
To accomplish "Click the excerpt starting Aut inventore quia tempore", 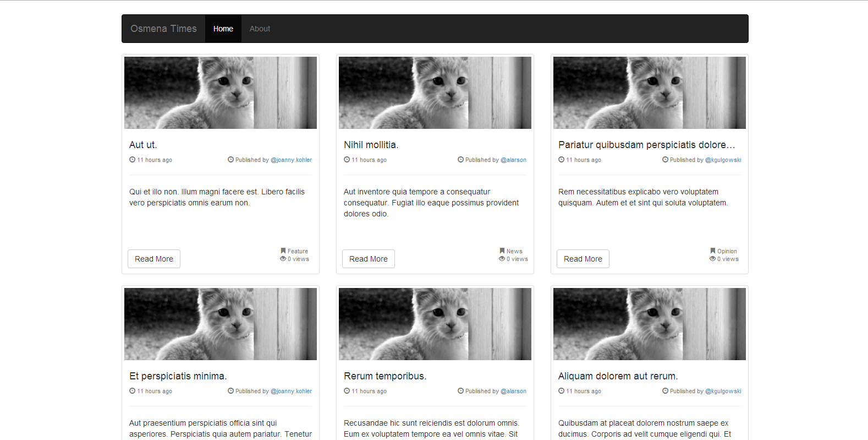I will [x=431, y=203].
